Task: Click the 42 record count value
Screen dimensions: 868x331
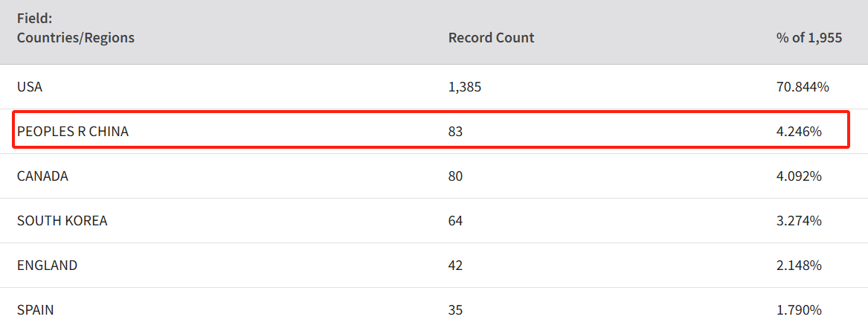Action: (455, 265)
